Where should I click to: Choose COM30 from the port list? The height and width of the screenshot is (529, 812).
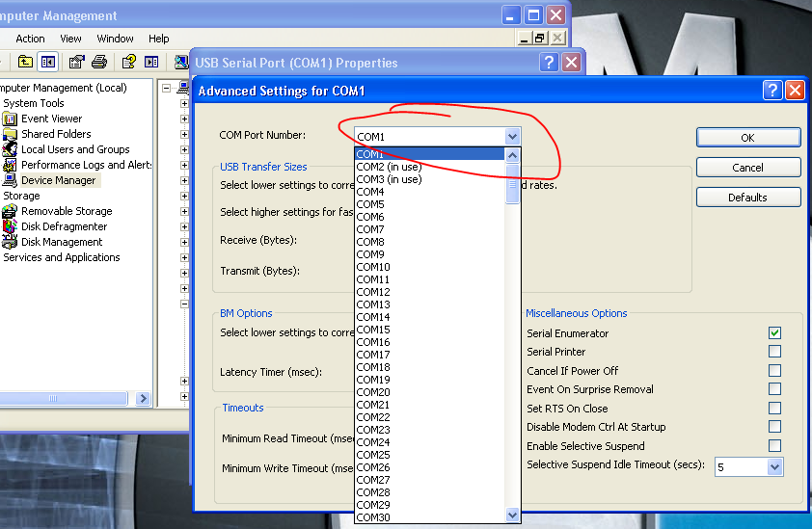pyautogui.click(x=429, y=517)
